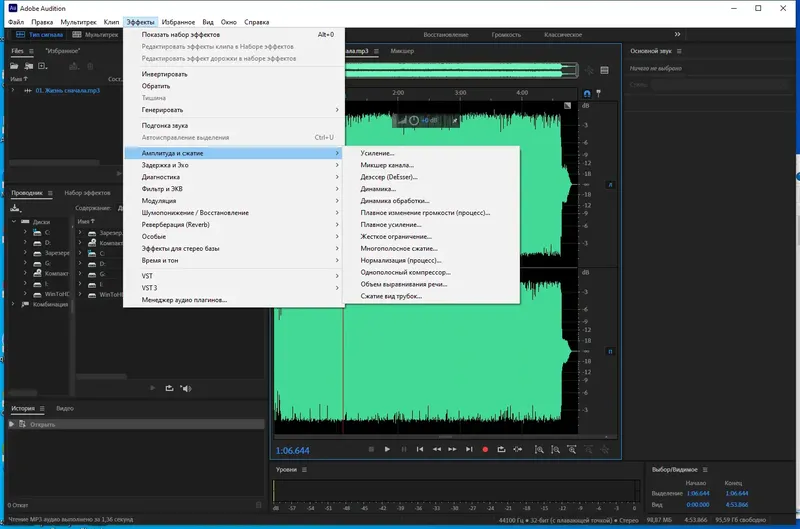
Task: Click the 1:06.644 timecode display
Action: [x=292, y=450]
